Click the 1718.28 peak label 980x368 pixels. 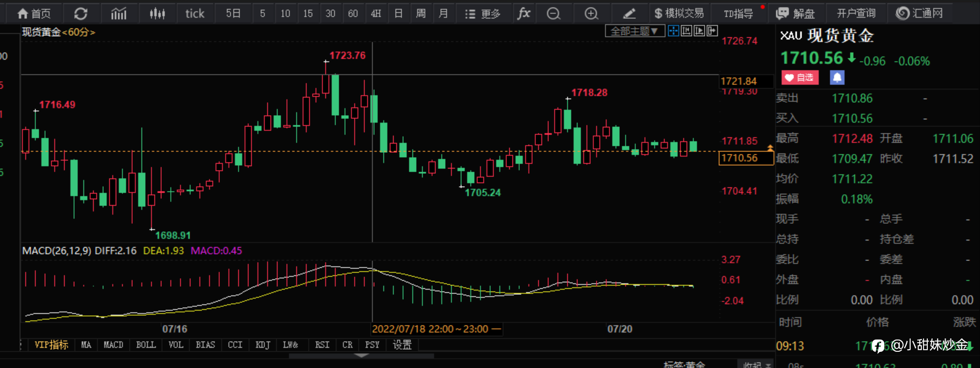[x=589, y=93]
